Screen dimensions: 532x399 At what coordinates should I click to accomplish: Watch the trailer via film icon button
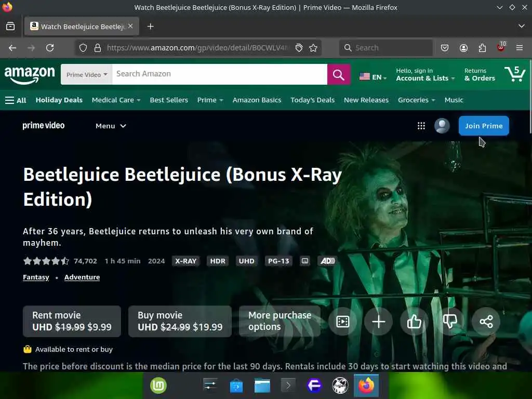point(343,321)
